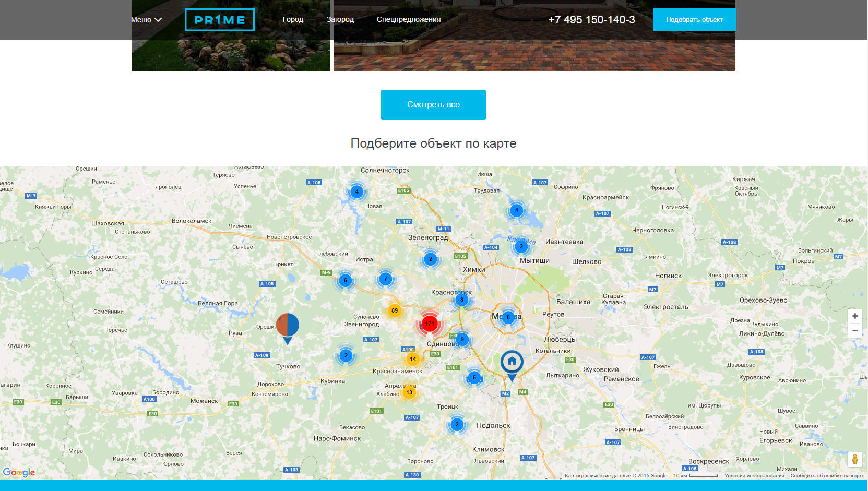The width and height of the screenshot is (868, 491).
Task: Click the Картографические данные copyright text
Action: (616, 476)
